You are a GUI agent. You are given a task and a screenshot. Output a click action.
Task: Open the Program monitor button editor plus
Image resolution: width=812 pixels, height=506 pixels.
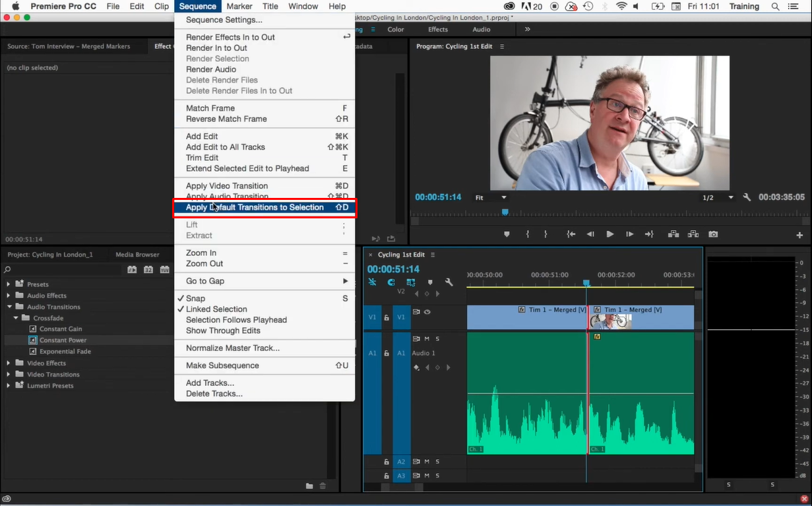799,235
